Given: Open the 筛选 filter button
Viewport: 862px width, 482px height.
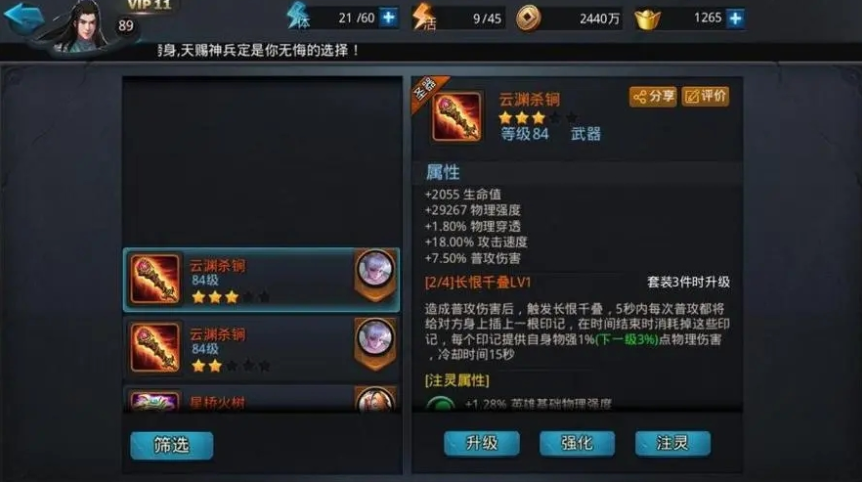Looking at the screenshot, I should [172, 445].
